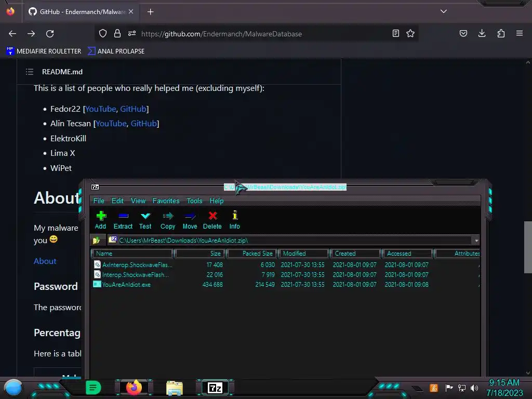Sort by Packed Size column header
Viewport: 532px width, 399px height.
(252, 254)
